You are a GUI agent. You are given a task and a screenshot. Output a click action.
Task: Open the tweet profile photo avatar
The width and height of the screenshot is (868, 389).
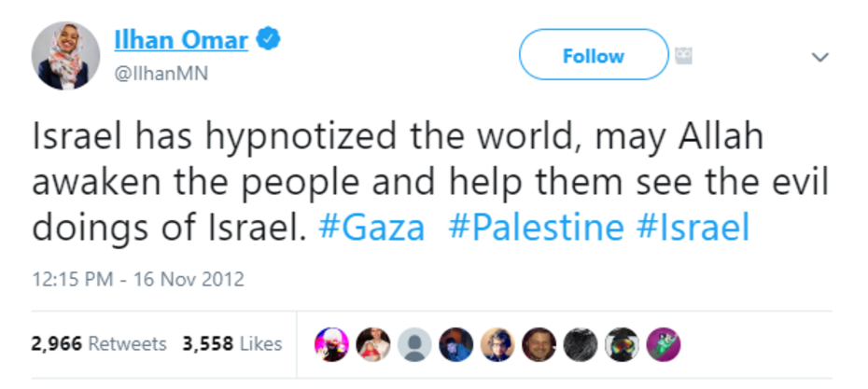point(66,56)
